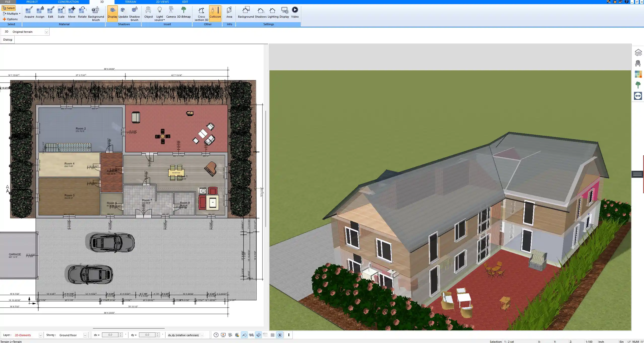Open the plants catalog in the right sidebar
This screenshot has width=644, height=343.
[x=638, y=85]
